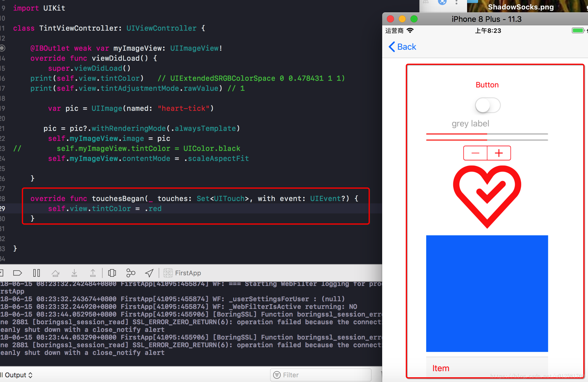Click the class name TintViewController
The width and height of the screenshot is (588, 382).
pos(79,28)
